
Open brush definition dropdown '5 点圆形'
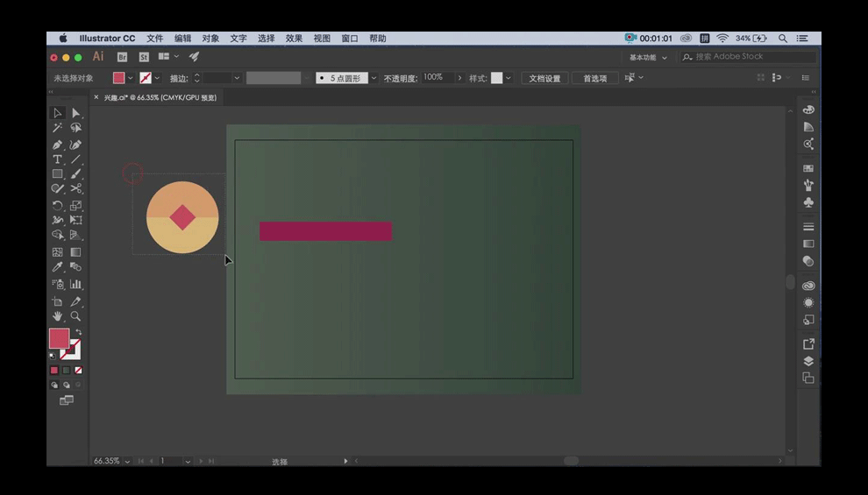(374, 78)
